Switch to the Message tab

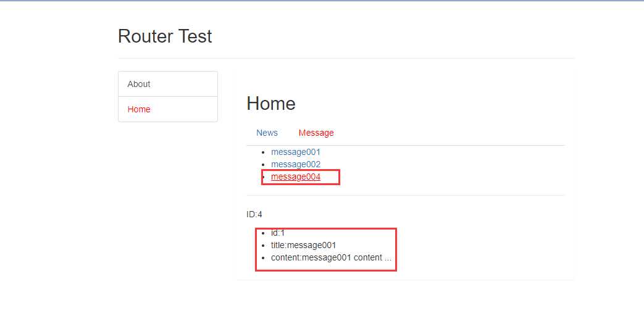[x=316, y=133]
